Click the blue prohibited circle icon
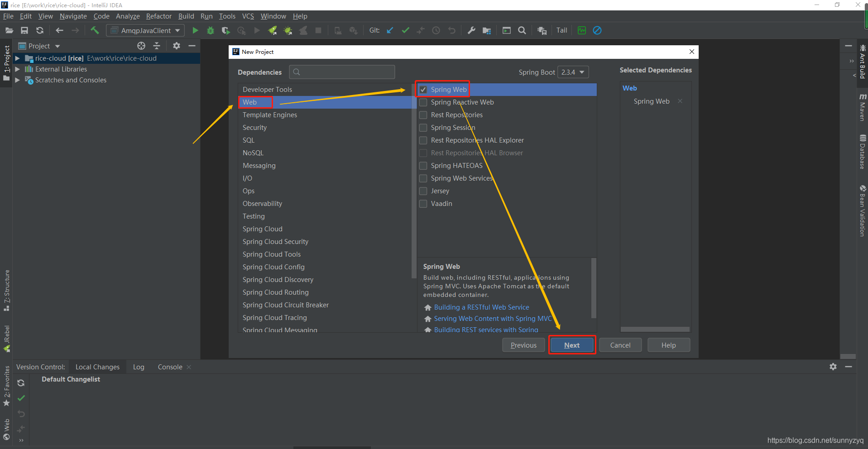Image resolution: width=868 pixels, height=449 pixels. pyautogui.click(x=597, y=30)
